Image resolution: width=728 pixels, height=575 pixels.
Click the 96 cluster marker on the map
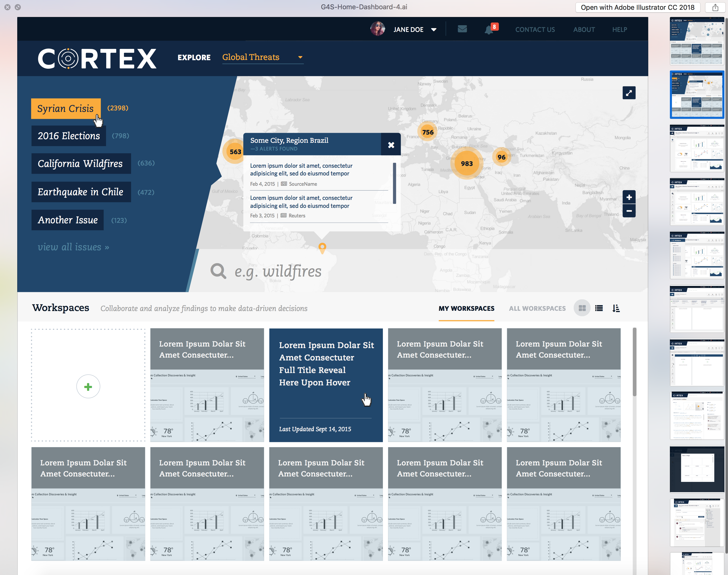[501, 157]
